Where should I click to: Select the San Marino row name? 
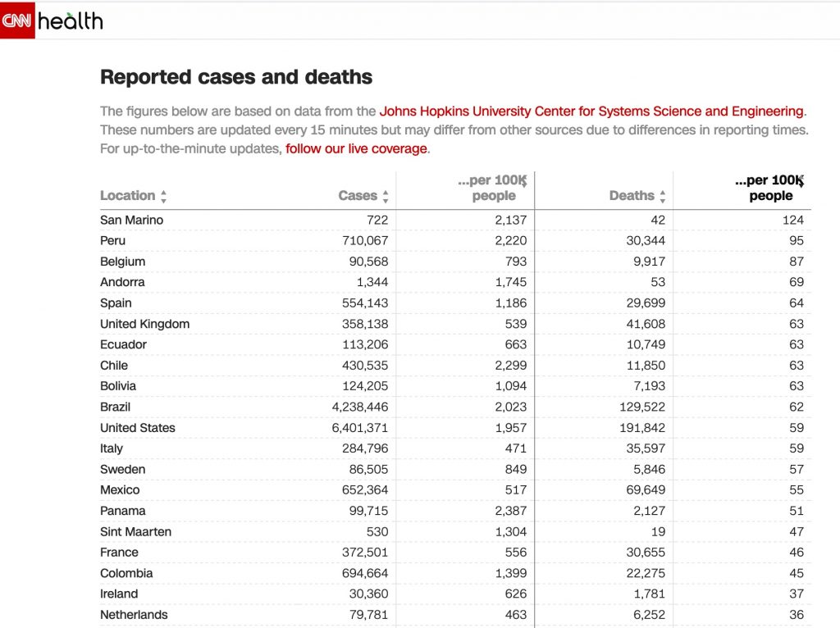click(132, 220)
